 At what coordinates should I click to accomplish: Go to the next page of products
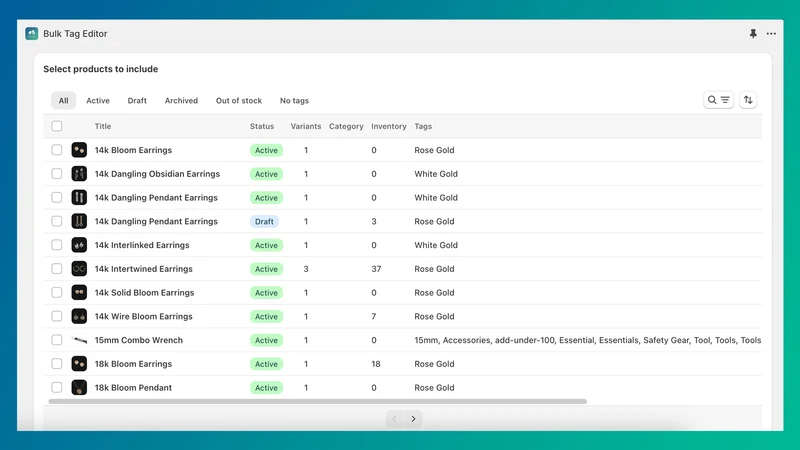point(413,419)
